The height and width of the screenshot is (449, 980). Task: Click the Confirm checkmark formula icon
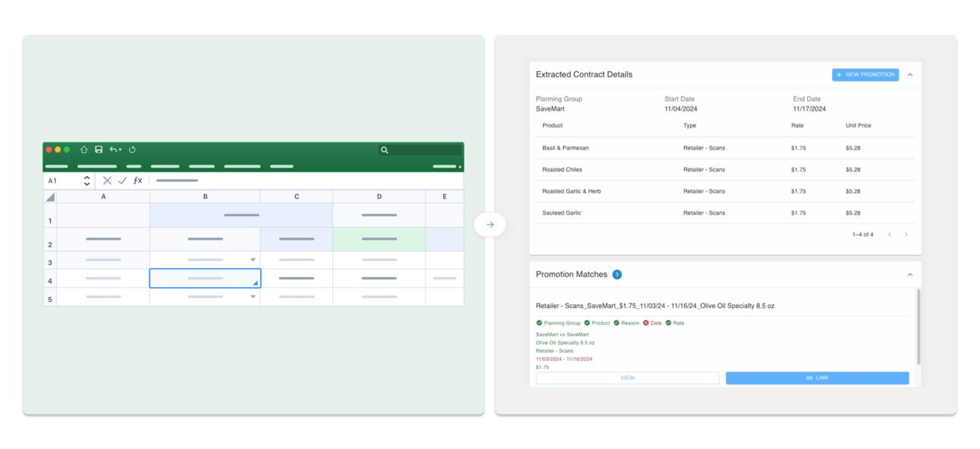click(122, 181)
